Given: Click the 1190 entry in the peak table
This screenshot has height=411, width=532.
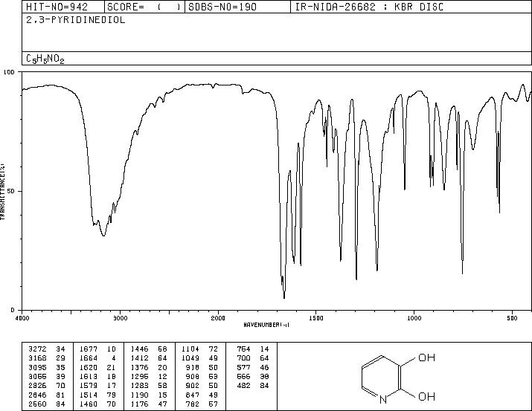Looking at the screenshot, I should click(139, 395).
